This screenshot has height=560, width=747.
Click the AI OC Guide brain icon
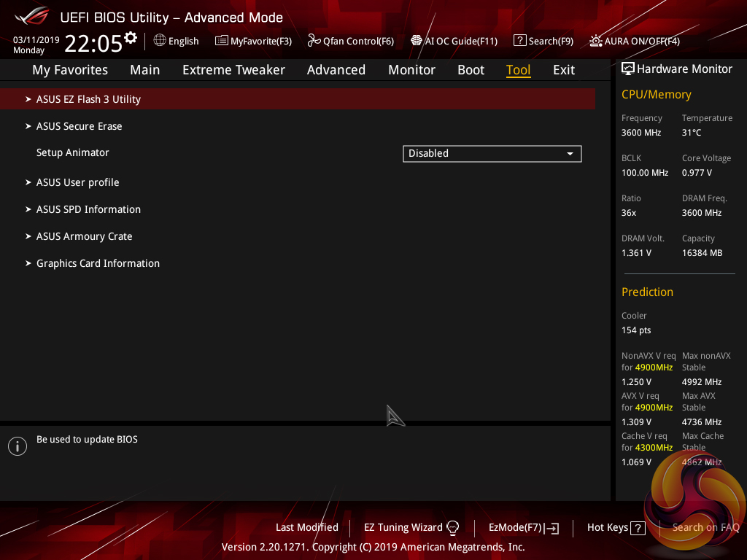[417, 41]
